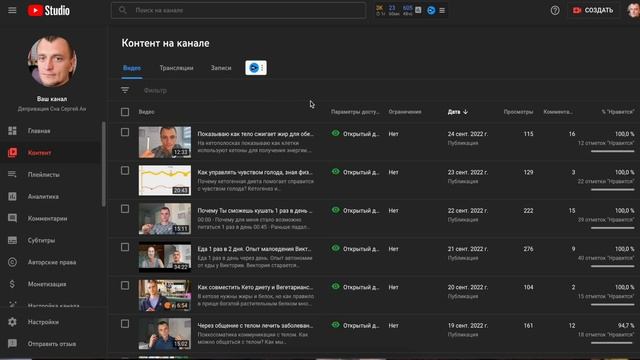Click the Субтитры sidebar icon
This screenshot has height=360, width=640.
tap(12, 240)
